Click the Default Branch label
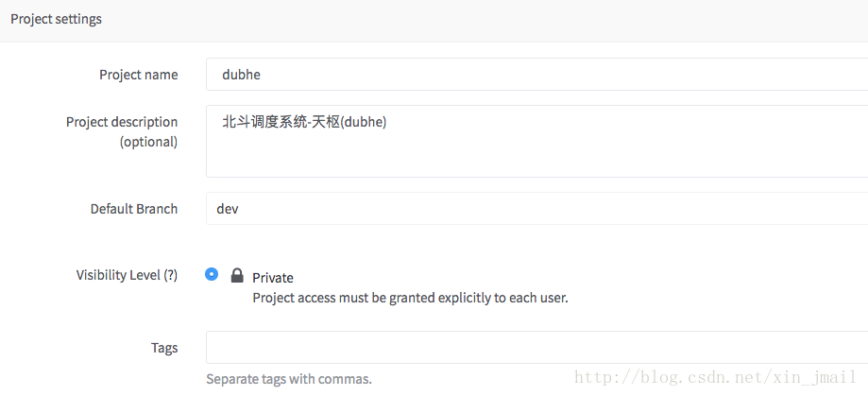Viewport: 868px width, 396px height. [x=133, y=209]
